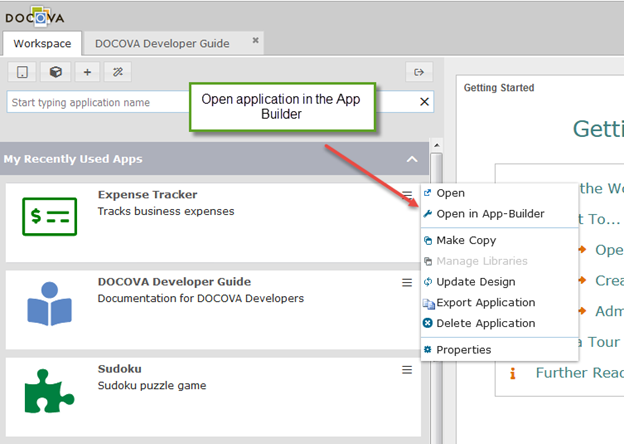The width and height of the screenshot is (624, 444).
Task: Open the Further Reading link
Action: click(x=579, y=373)
